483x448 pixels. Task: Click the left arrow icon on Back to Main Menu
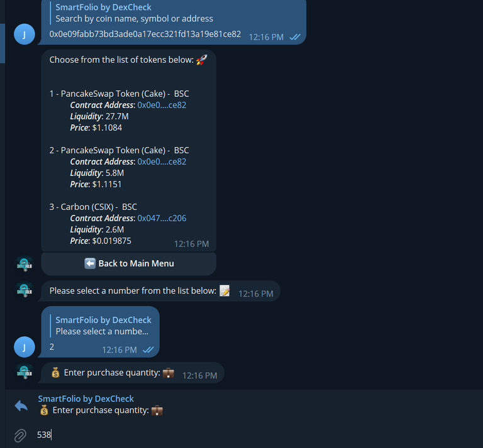90,263
